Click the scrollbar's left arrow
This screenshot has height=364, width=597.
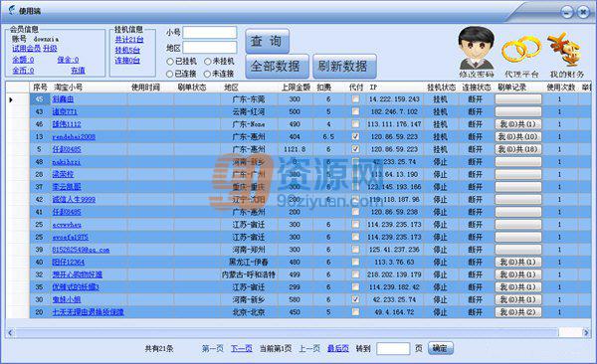(x=10, y=333)
